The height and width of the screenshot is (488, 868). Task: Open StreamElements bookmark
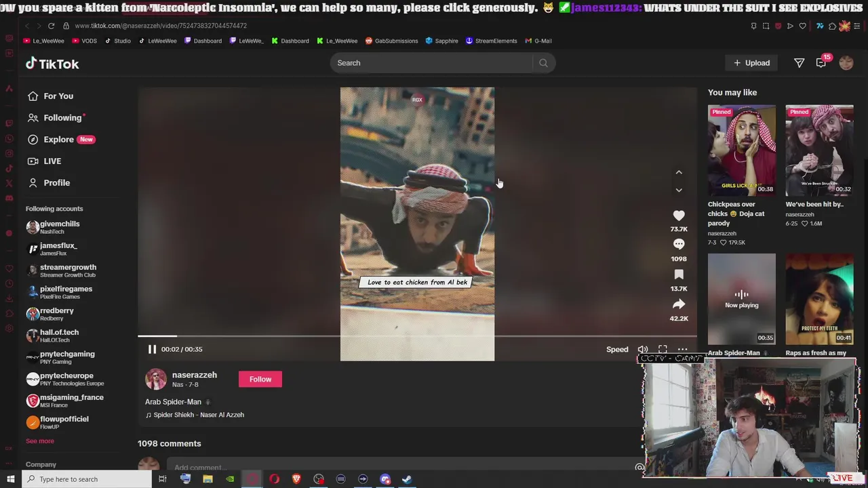[492, 41]
